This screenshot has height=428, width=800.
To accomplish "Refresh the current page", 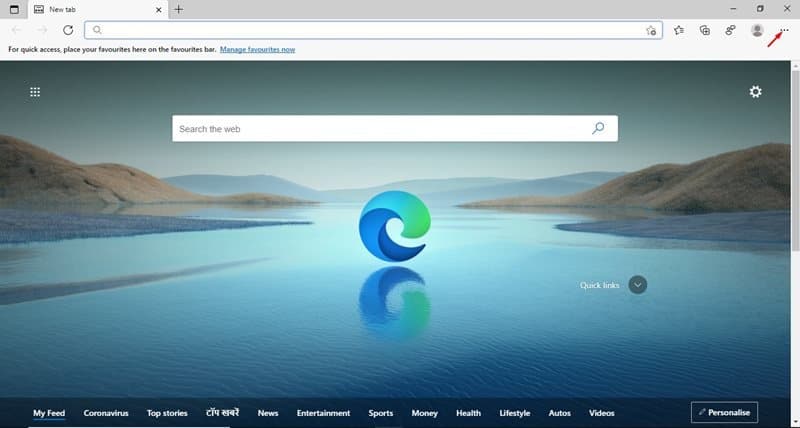I will pyautogui.click(x=68, y=30).
